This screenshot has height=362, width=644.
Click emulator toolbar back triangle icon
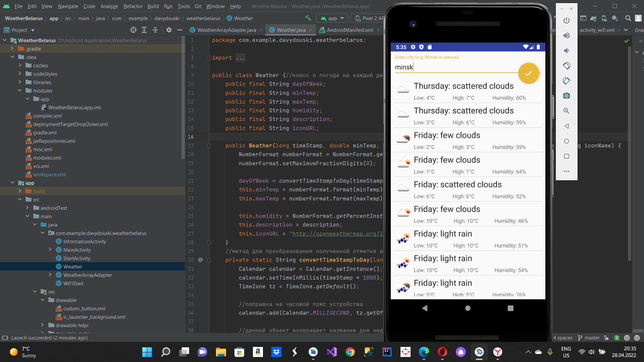click(567, 126)
